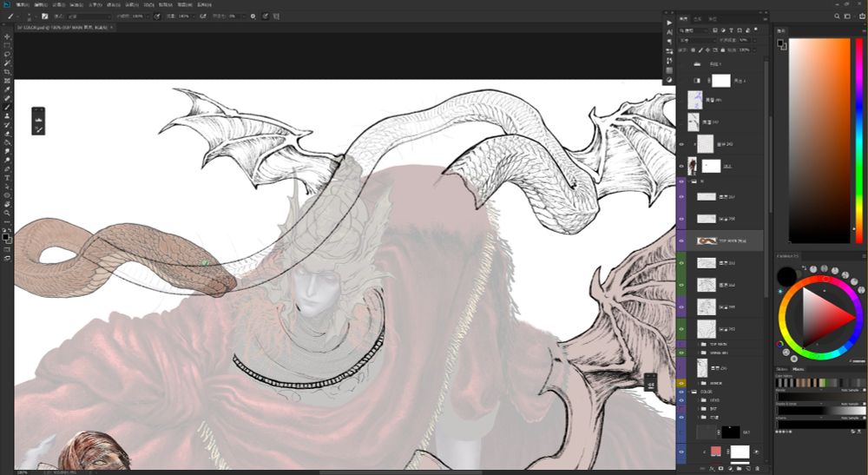Select the Move tool
868x475 pixels.
[7, 36]
